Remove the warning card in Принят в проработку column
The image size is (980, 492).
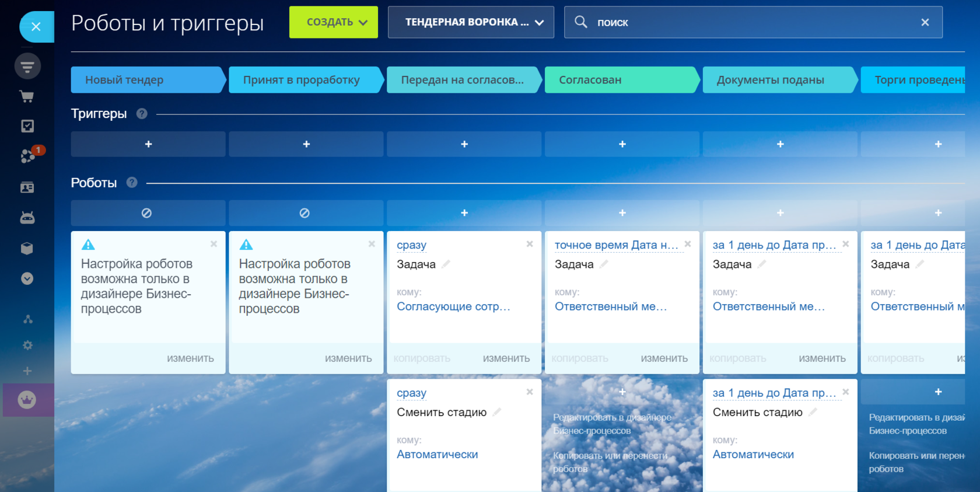point(372,244)
